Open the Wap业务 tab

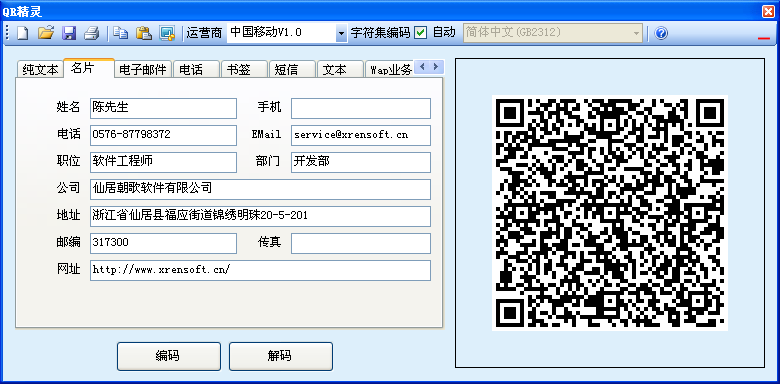pos(390,70)
